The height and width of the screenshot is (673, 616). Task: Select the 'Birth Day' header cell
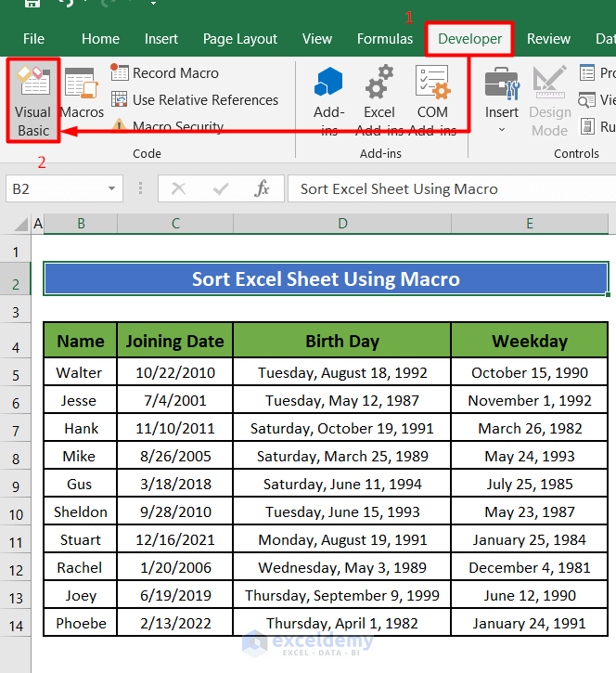[342, 341]
